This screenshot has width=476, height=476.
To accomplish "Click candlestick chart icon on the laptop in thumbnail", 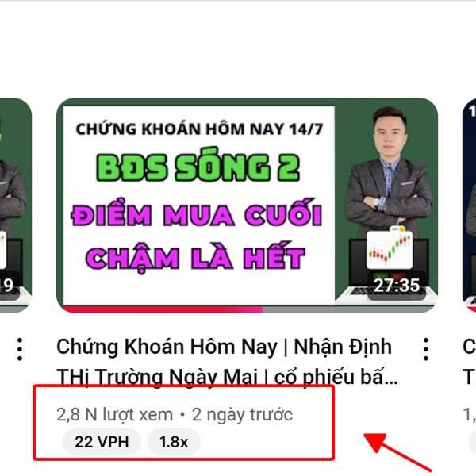I will point(390,250).
